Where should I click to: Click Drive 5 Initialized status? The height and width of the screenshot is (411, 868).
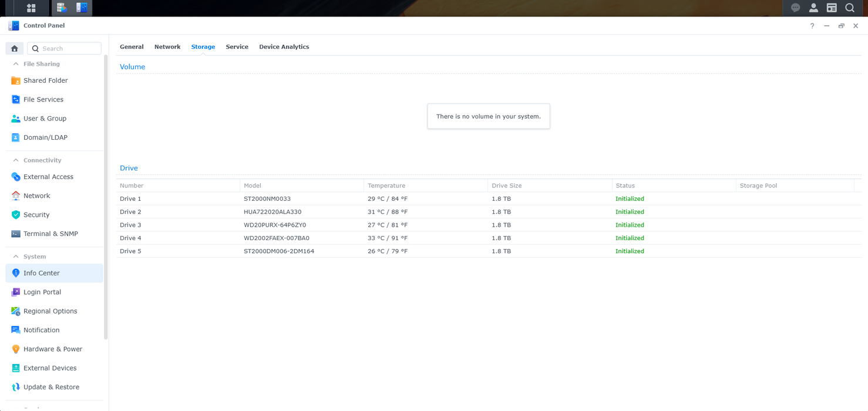coord(630,251)
